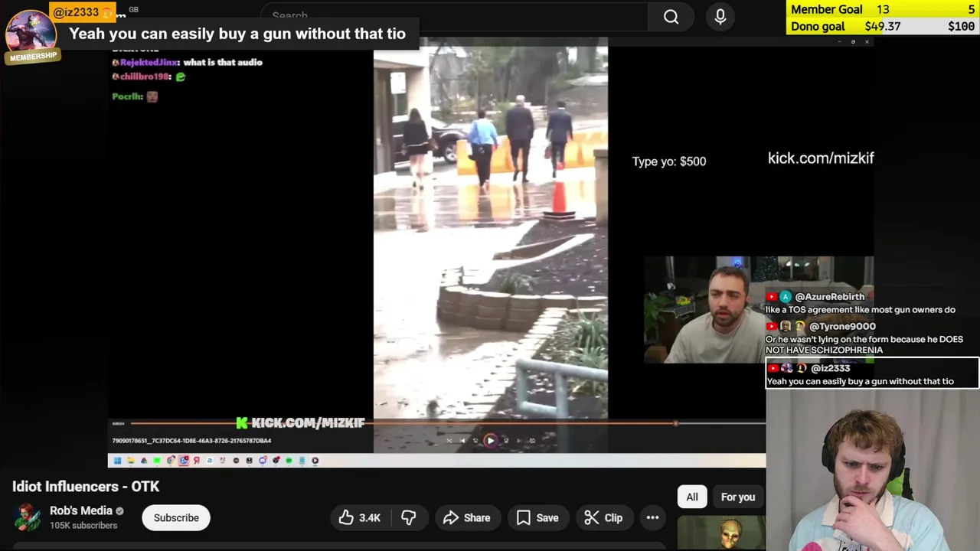Click the kick.com/mizkif overlay text

pyautogui.click(x=821, y=158)
